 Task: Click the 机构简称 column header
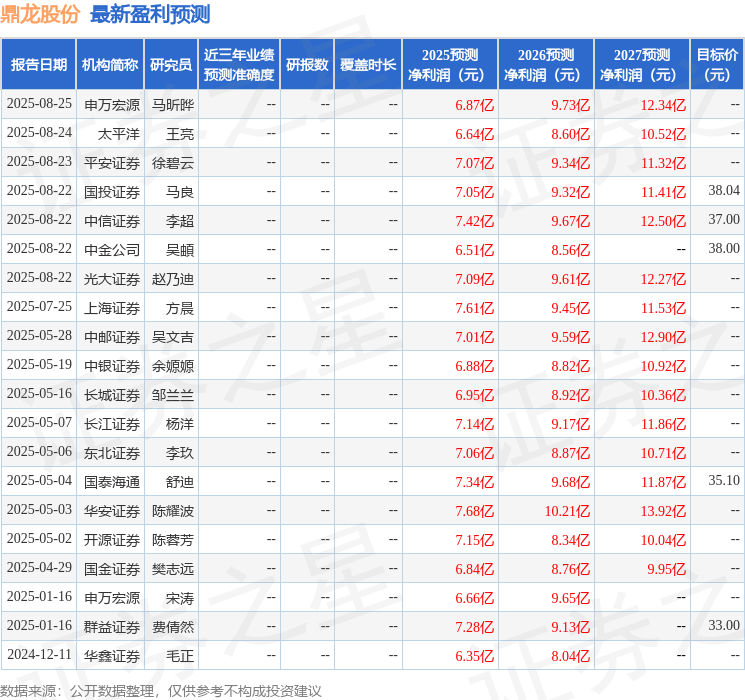pyautogui.click(x=110, y=65)
